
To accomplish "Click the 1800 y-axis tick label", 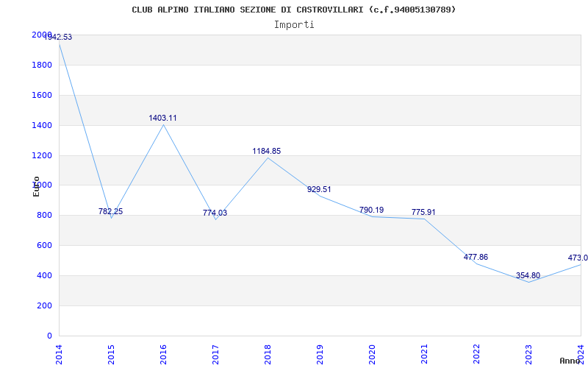I will (42, 65).
